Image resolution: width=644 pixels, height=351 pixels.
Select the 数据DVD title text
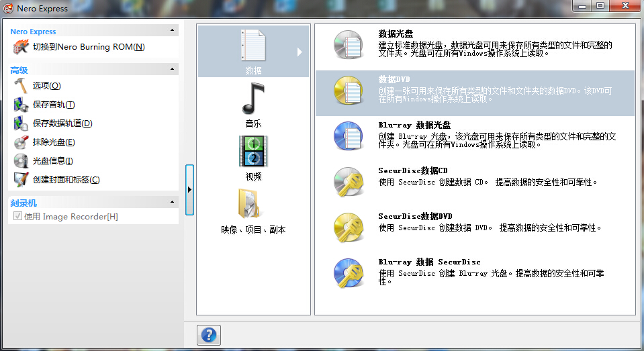(x=394, y=79)
